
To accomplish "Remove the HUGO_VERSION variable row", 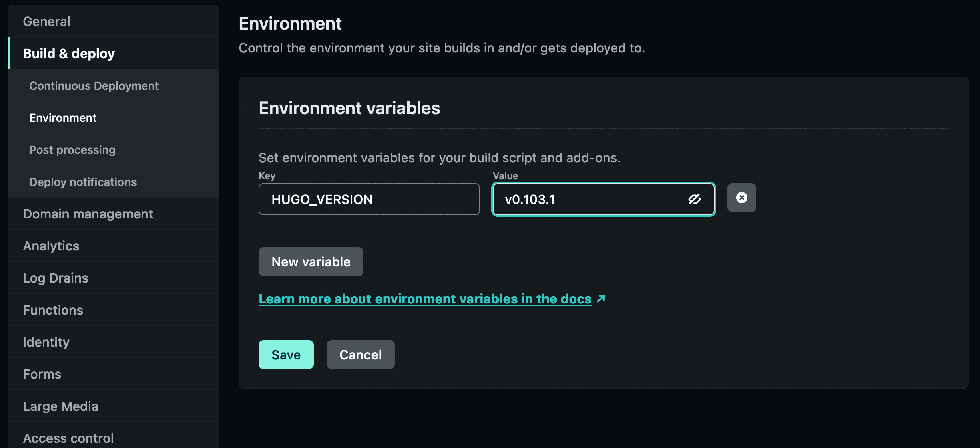I will [x=741, y=198].
